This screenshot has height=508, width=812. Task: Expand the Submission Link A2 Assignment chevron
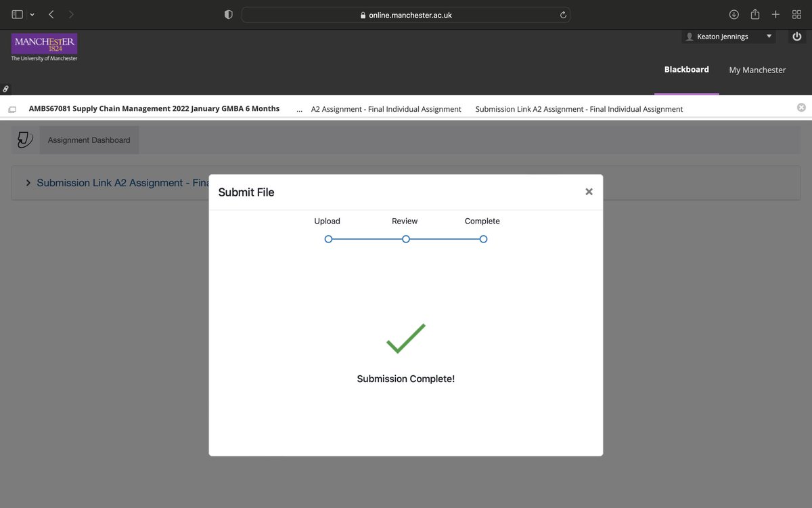point(28,183)
